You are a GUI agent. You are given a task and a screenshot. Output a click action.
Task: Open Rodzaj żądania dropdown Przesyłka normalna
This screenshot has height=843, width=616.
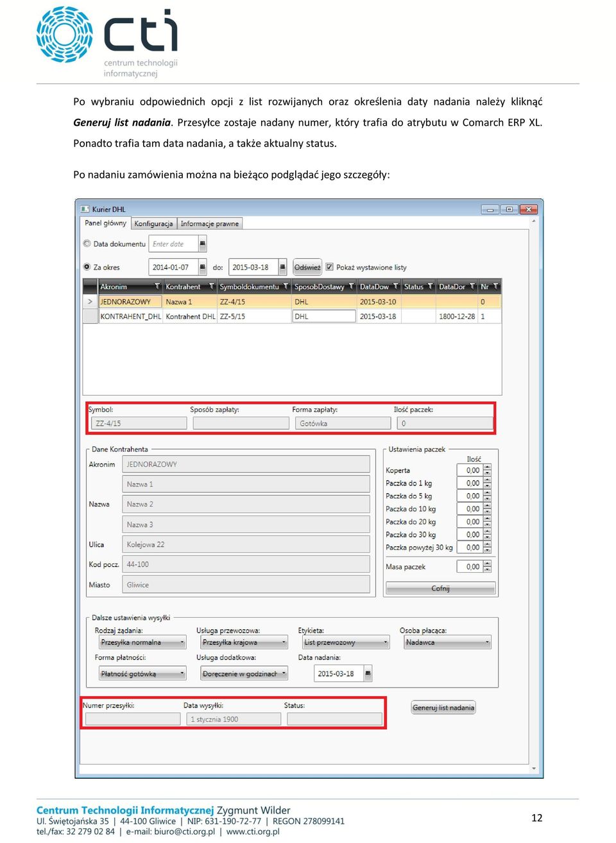tap(142, 642)
